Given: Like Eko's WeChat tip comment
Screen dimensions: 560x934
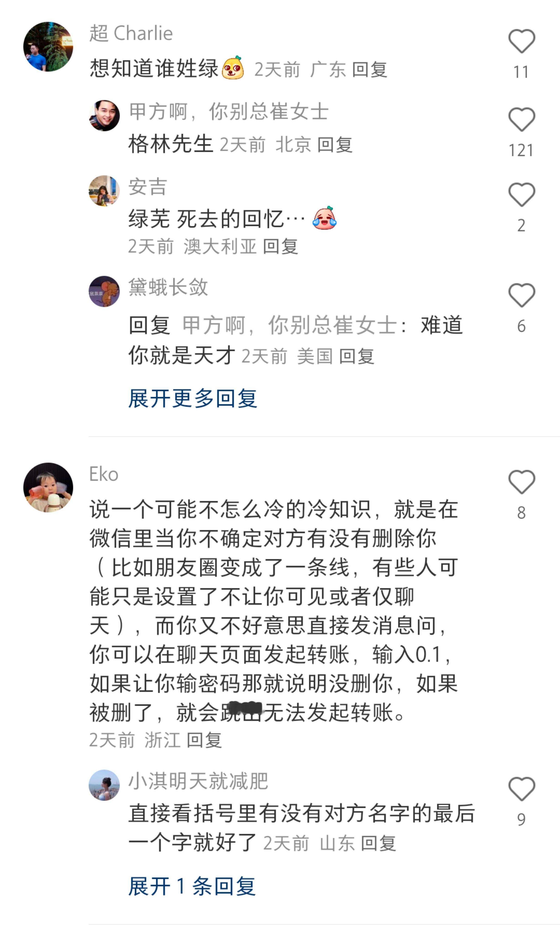Looking at the screenshot, I should tap(521, 482).
